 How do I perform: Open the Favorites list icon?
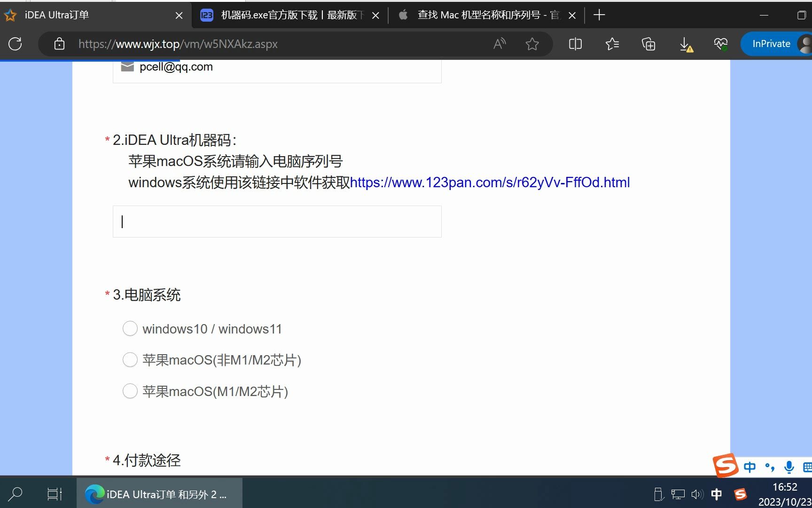pos(612,44)
